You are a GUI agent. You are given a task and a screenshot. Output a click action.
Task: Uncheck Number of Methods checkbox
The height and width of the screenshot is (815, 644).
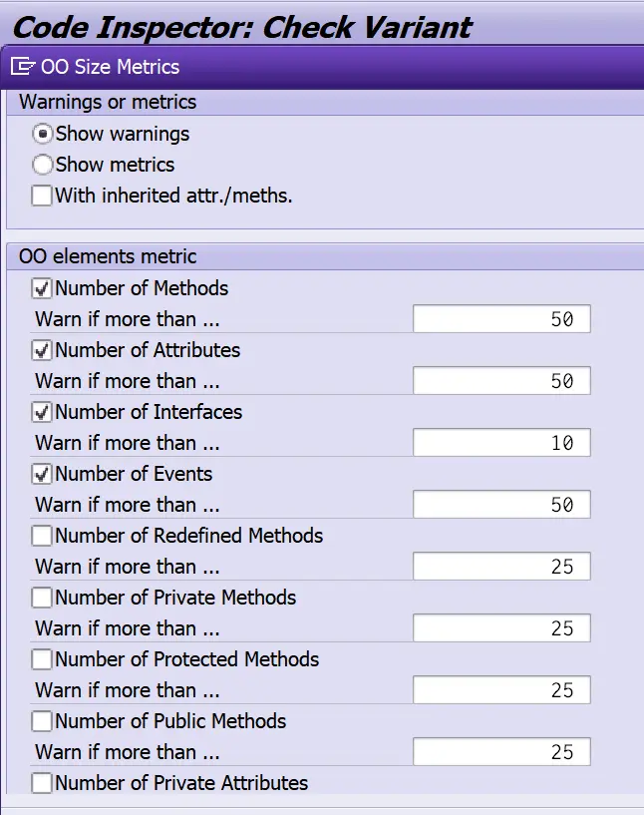tap(42, 288)
